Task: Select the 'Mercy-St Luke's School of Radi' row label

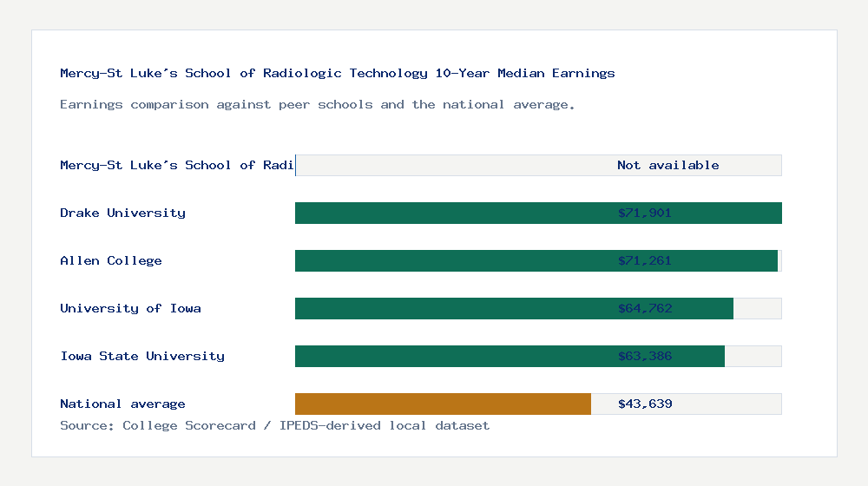Action: point(176,165)
